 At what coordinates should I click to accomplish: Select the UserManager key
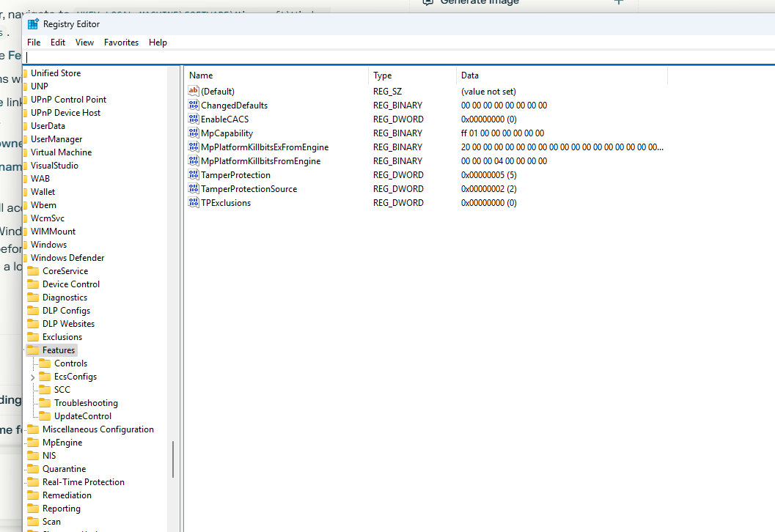pyautogui.click(x=56, y=138)
